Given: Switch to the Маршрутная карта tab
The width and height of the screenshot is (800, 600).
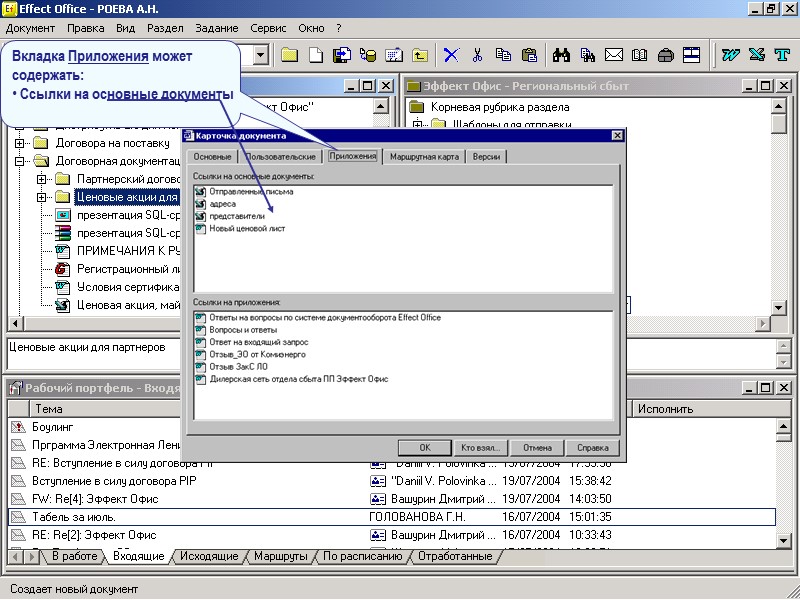Looking at the screenshot, I should pos(424,157).
